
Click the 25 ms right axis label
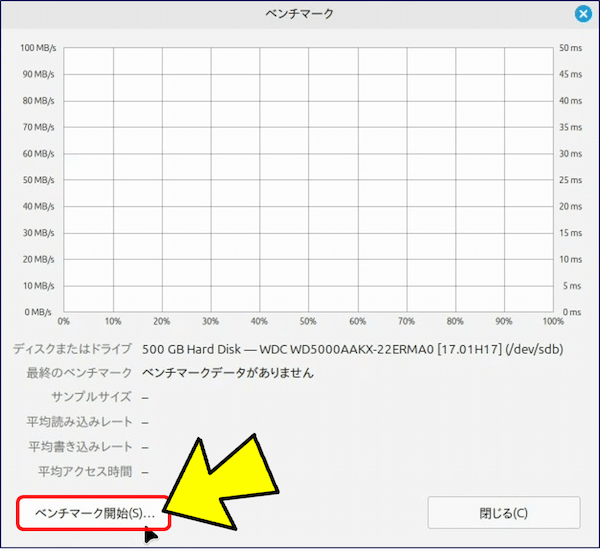(571, 180)
